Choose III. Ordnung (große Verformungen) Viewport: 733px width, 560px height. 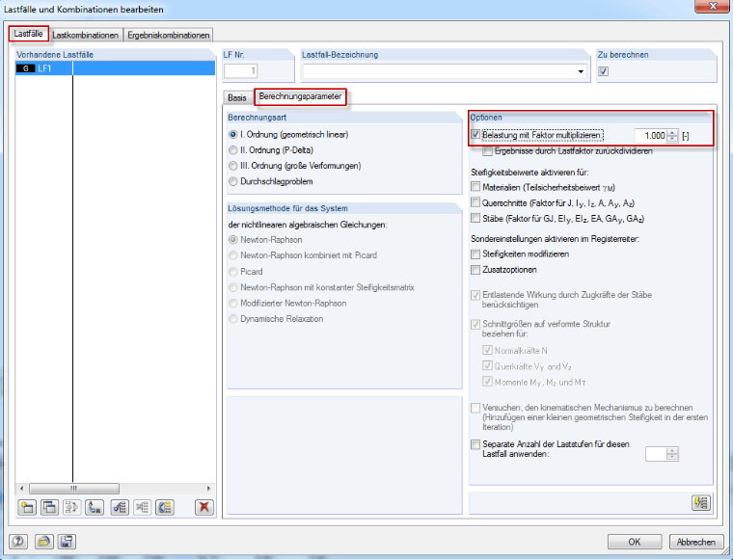[x=232, y=166]
